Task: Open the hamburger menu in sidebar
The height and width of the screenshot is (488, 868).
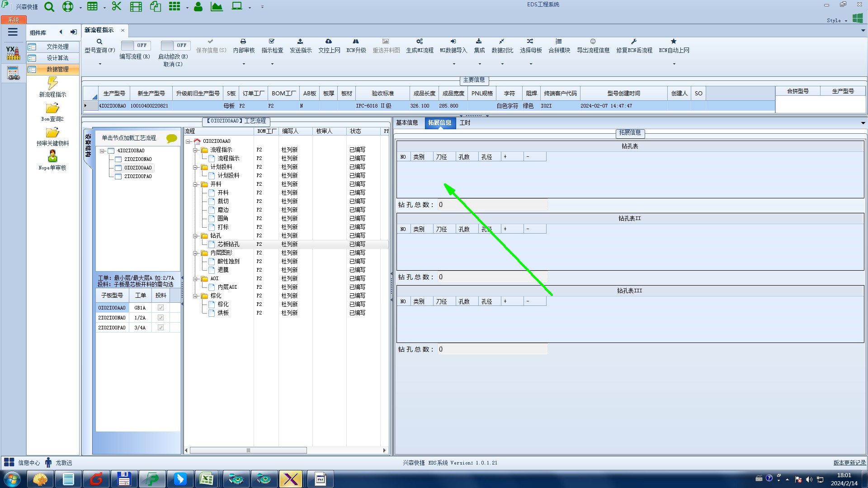Action: tap(13, 32)
